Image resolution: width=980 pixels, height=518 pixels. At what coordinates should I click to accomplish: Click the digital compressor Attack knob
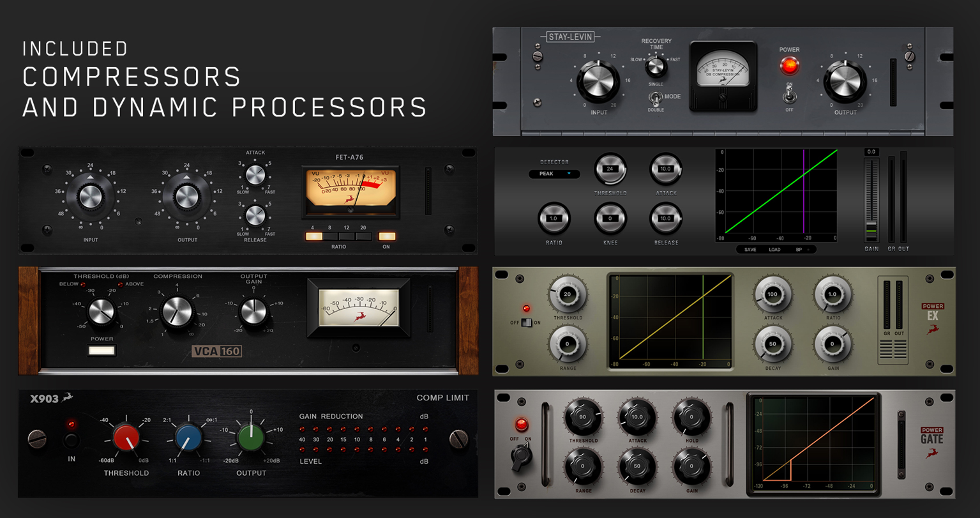pyautogui.click(x=666, y=169)
